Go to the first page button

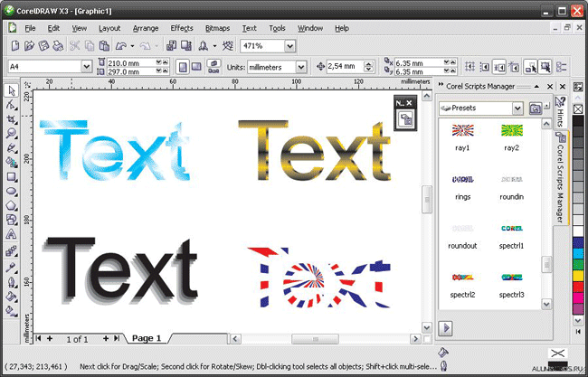coord(38,338)
